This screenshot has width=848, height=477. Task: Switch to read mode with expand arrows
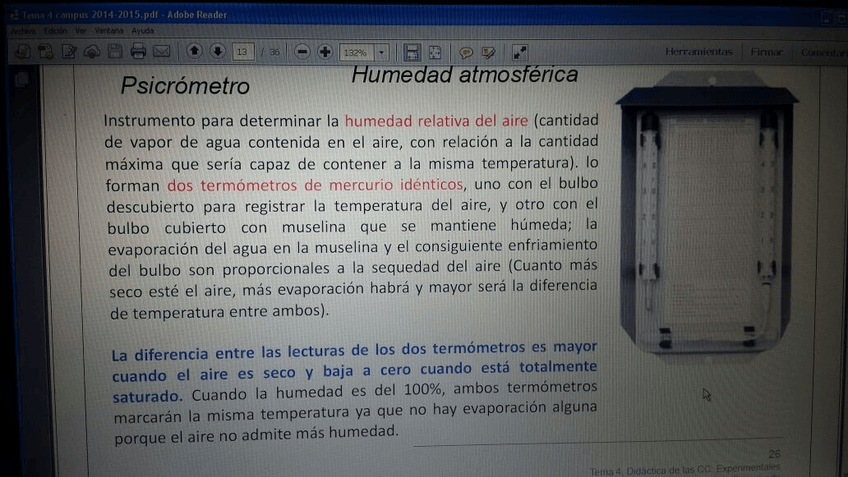click(x=520, y=52)
